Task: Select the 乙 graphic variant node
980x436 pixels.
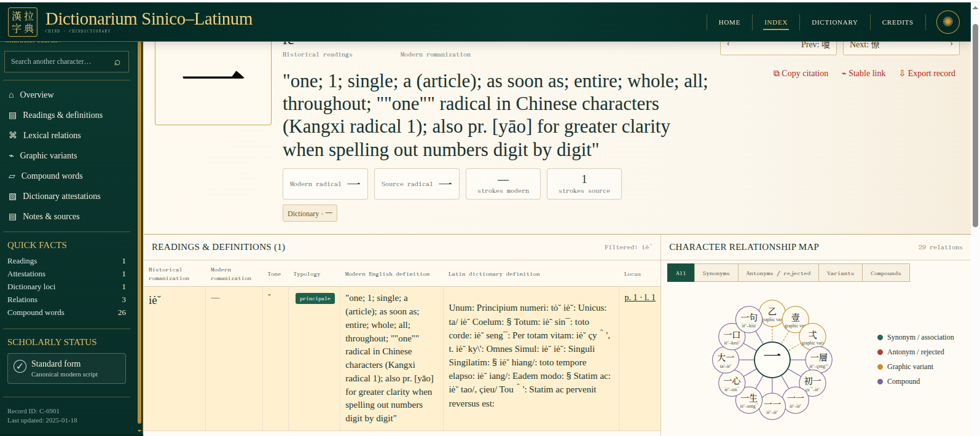Action: coord(772,313)
